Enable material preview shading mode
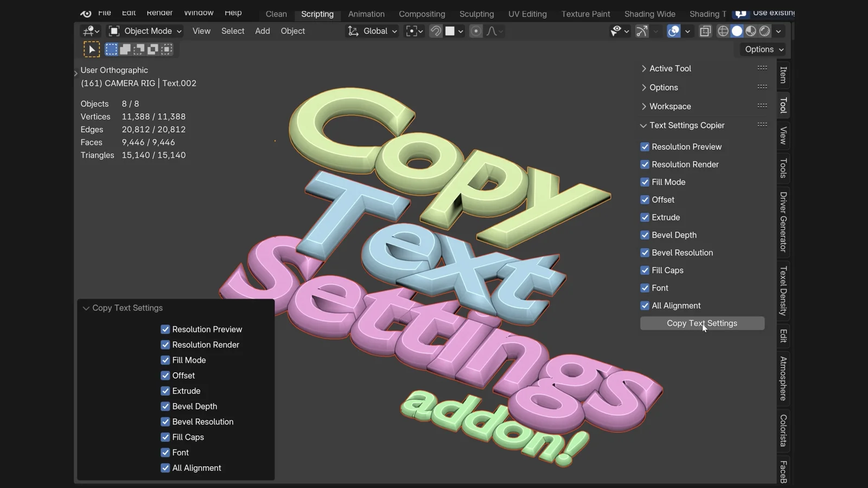This screenshot has width=868, height=488. (x=751, y=31)
